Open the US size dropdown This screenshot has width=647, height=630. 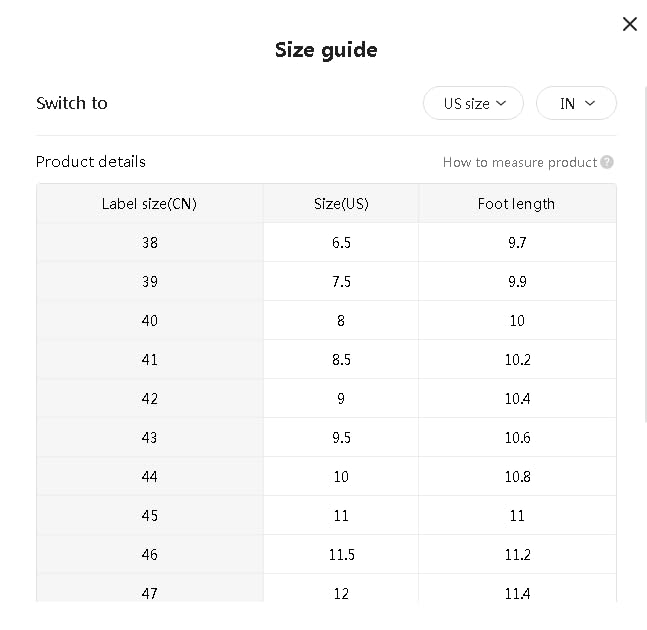[x=473, y=103]
